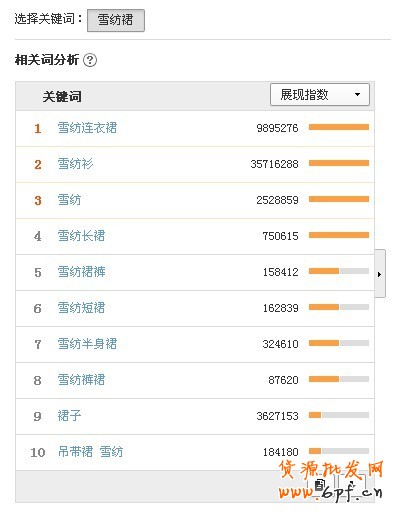393x514 pixels.
Task: Open the 雪纺长裙 keyword link
Action: point(81,236)
